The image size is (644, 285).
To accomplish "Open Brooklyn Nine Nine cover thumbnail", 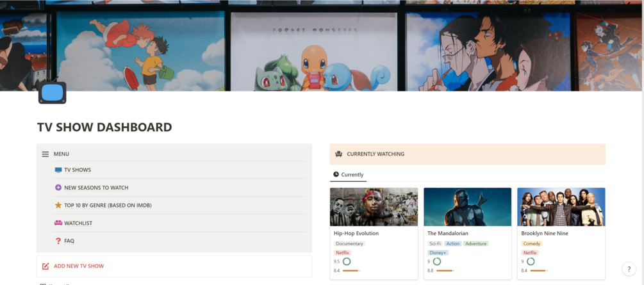I will pyautogui.click(x=561, y=207).
